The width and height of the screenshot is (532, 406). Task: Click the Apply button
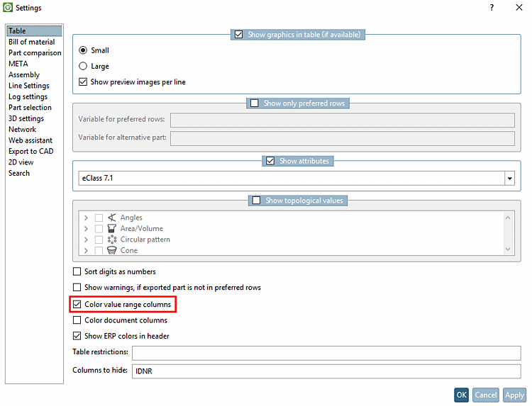coord(514,395)
